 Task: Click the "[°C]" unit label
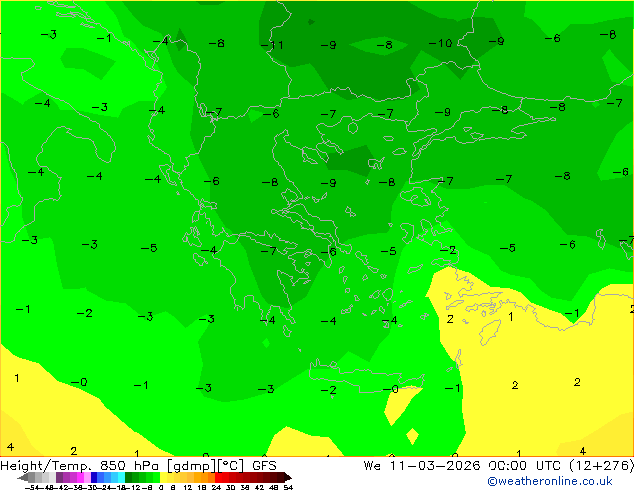coord(231,466)
